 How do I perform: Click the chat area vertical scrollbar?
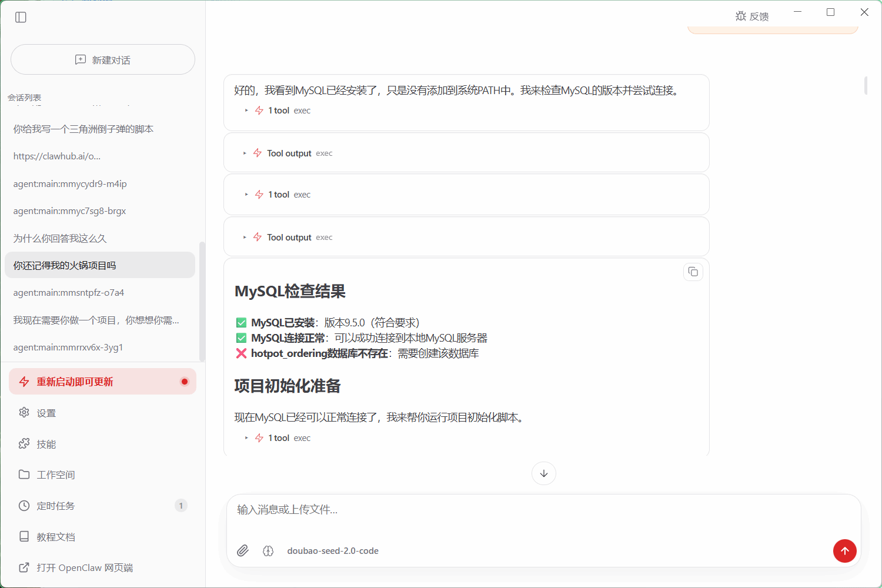tap(866, 85)
